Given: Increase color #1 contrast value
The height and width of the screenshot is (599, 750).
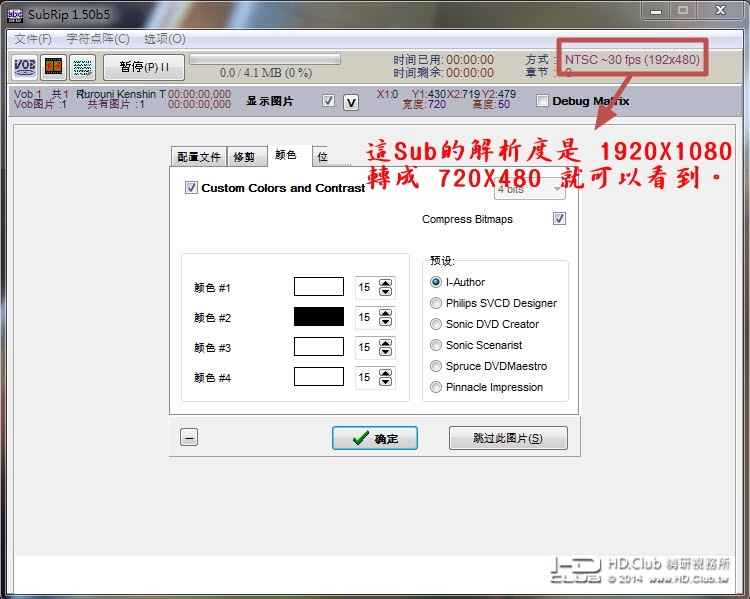Looking at the screenshot, I should point(386,283).
